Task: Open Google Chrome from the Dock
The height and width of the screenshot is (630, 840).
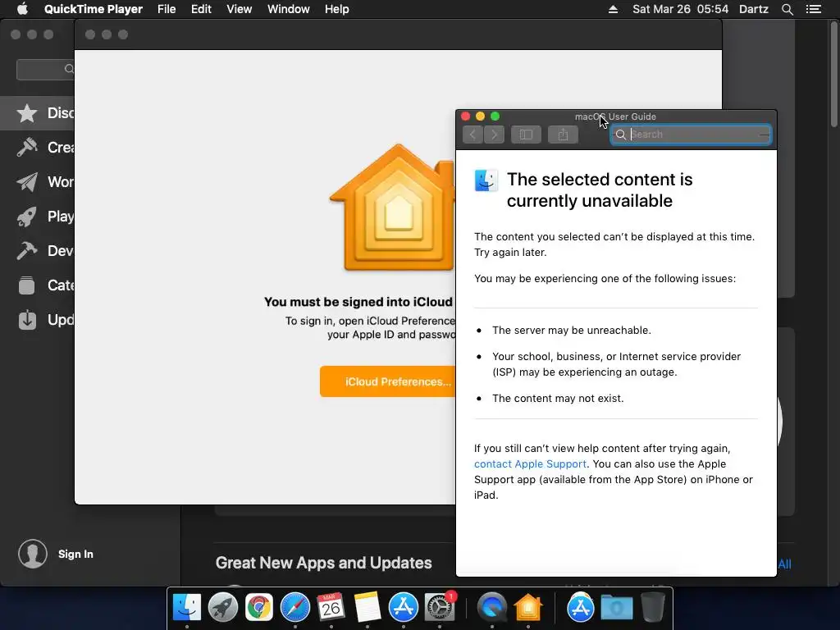Action: tap(258, 608)
